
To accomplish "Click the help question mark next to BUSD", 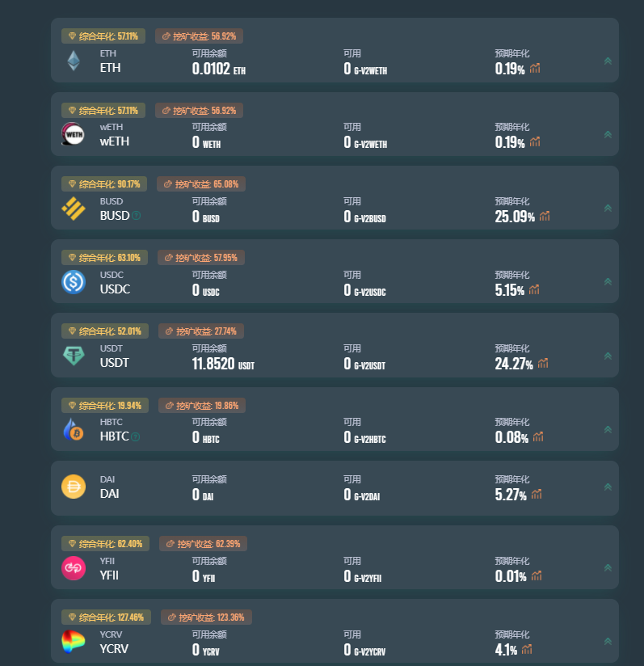I will click(x=136, y=215).
